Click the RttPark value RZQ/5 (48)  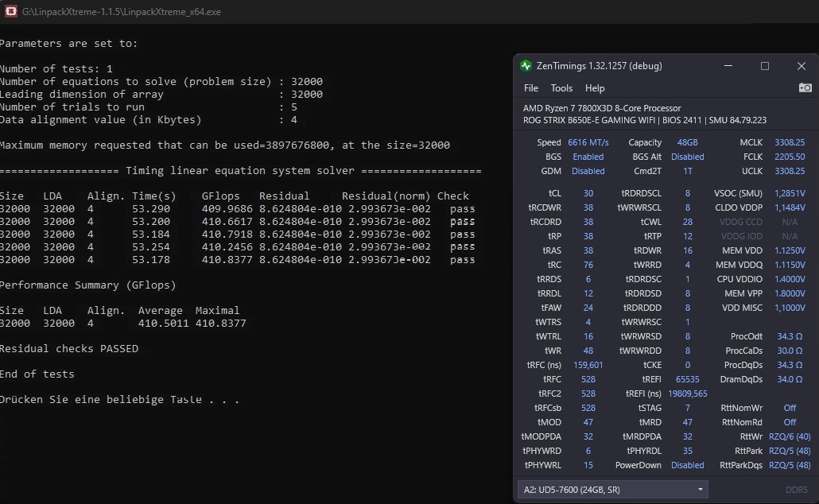point(790,451)
